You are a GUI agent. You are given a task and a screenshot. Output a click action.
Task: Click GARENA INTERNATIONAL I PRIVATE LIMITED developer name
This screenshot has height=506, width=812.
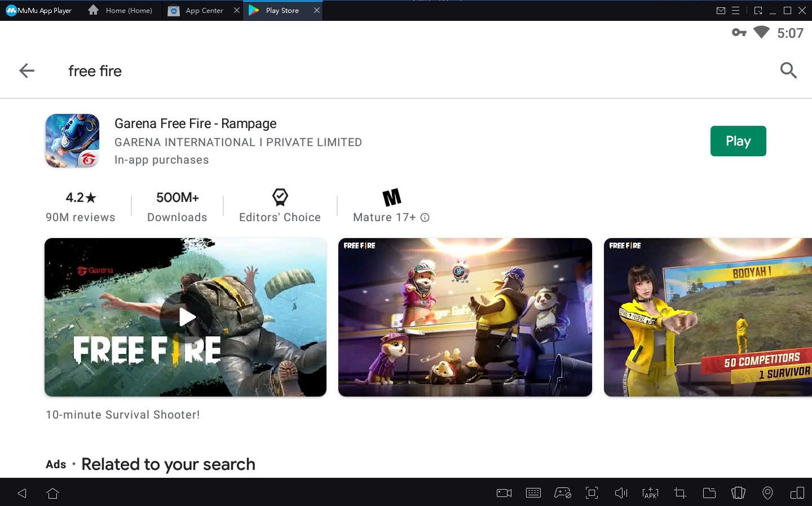tap(238, 142)
